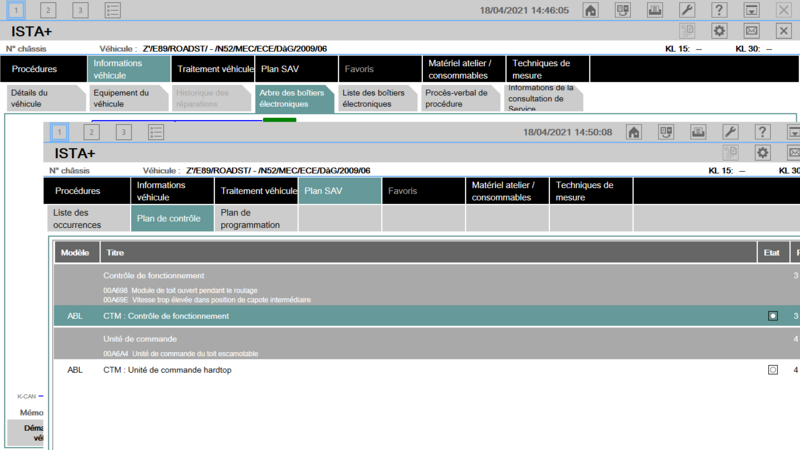Sort by Modèle column header

[x=77, y=253]
